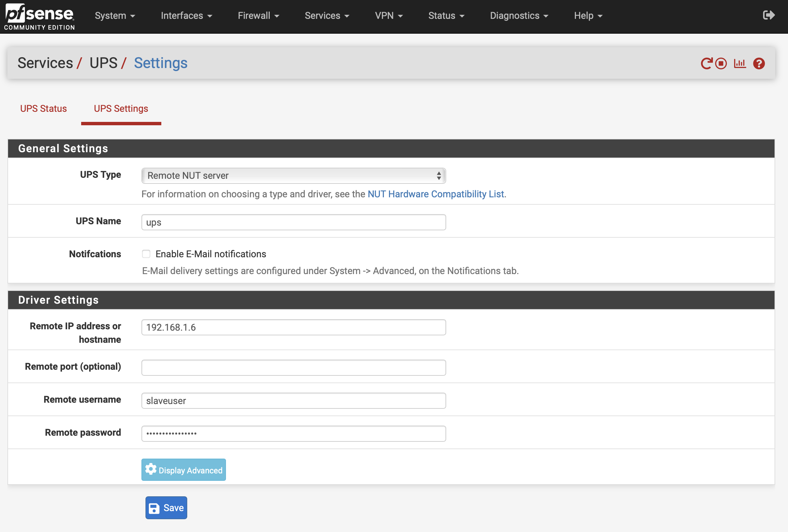This screenshot has width=788, height=532.
Task: Expand the Interfaces menu
Action: pos(186,15)
